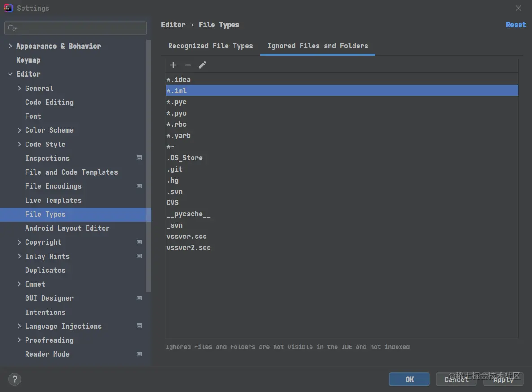
Task: Open GUI Designer settings
Action: tap(49, 298)
